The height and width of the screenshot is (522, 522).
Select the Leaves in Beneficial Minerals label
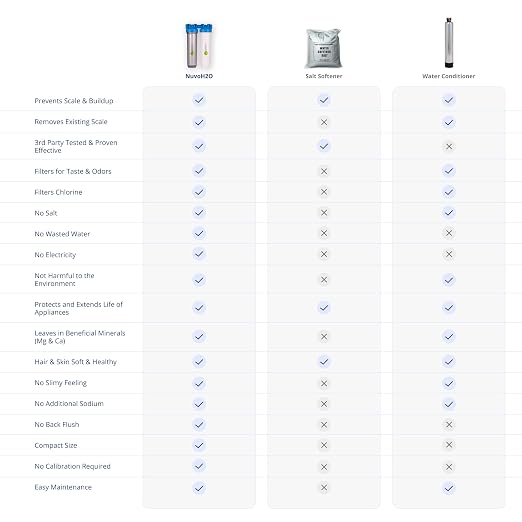pyautogui.click(x=80, y=337)
